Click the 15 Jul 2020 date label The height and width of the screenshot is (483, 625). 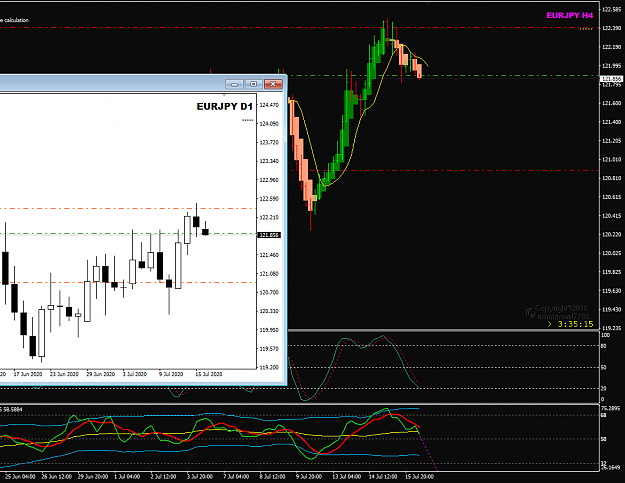tap(208, 374)
